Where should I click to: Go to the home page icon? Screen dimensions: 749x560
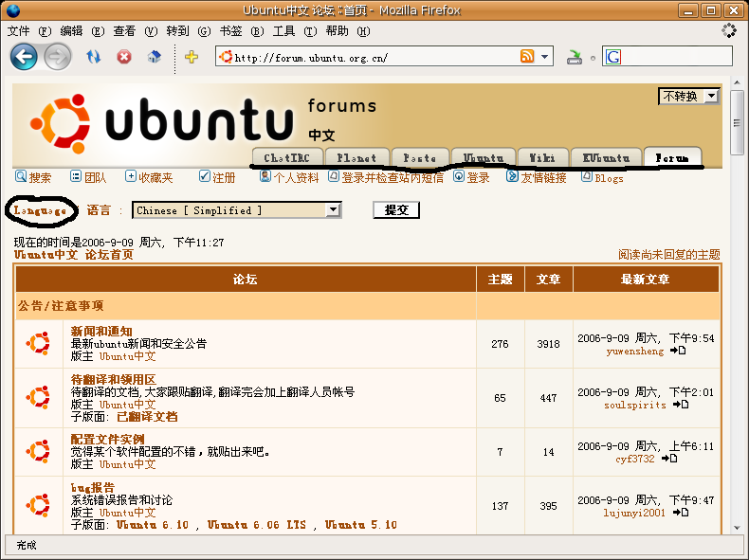155,57
